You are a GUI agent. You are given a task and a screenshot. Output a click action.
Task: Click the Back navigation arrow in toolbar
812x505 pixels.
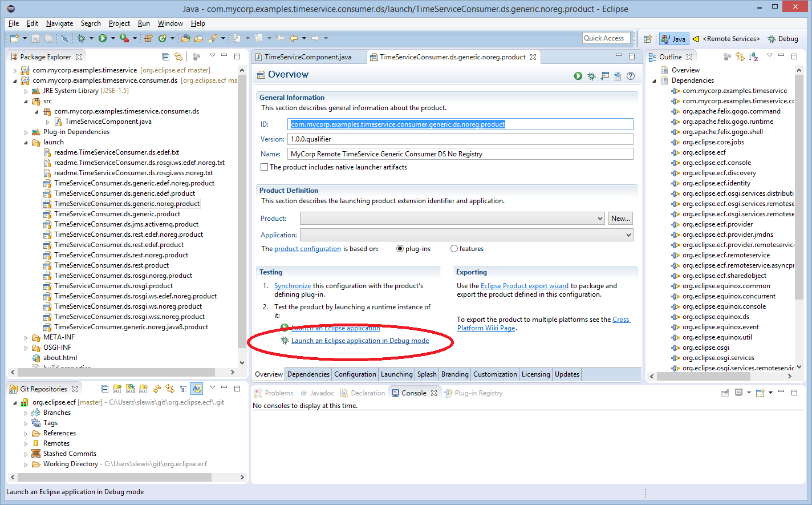pyautogui.click(x=294, y=38)
